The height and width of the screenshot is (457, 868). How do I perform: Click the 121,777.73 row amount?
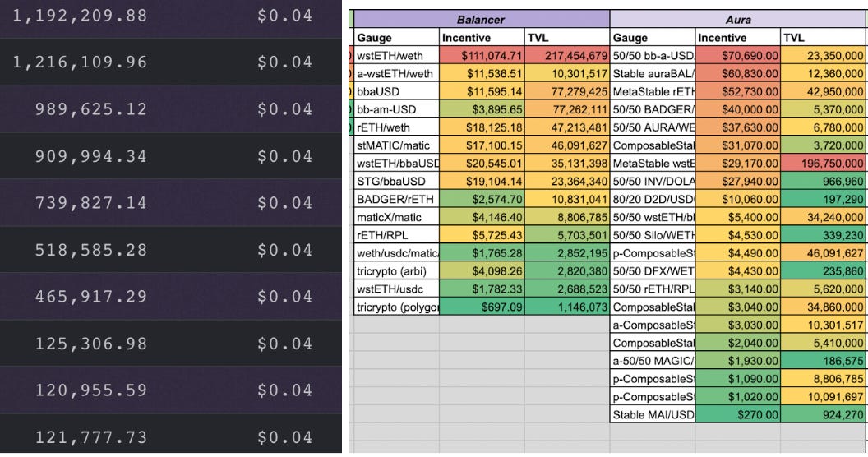(91, 437)
